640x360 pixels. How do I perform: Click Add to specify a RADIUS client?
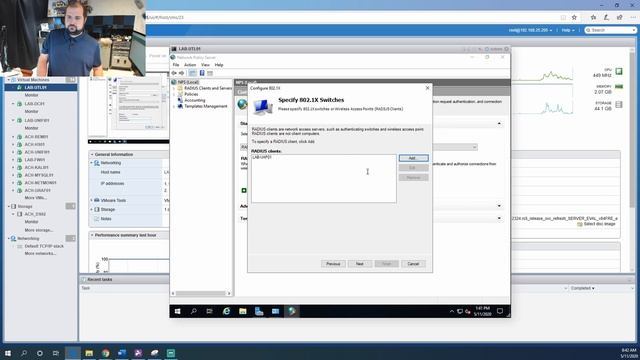(413, 158)
